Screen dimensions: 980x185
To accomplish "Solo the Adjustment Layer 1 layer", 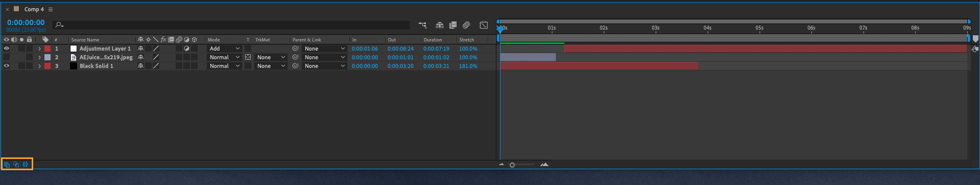I will 21,49.
